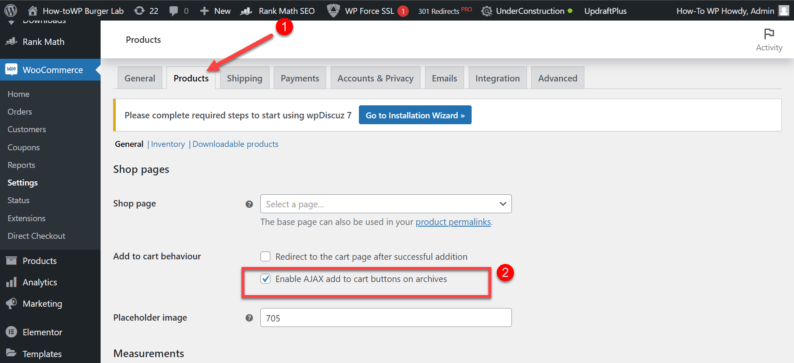
Task: Switch to the General settings tab
Action: 140,78
